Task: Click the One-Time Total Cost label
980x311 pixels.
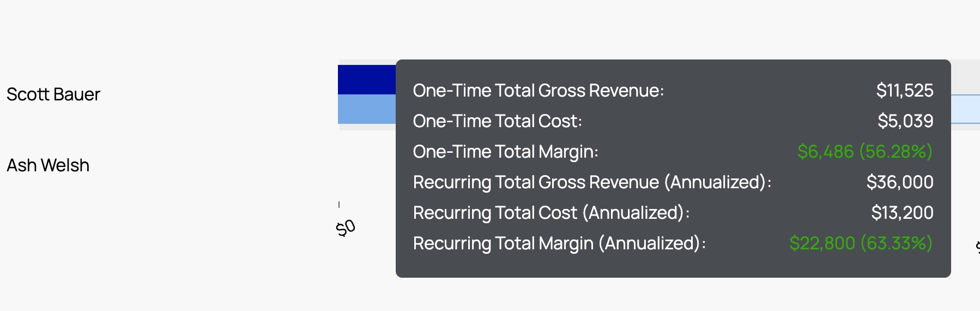Action: [x=497, y=121]
